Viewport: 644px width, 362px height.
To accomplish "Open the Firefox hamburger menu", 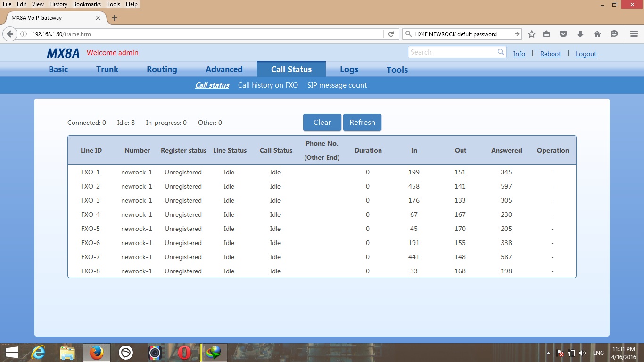I will (634, 34).
